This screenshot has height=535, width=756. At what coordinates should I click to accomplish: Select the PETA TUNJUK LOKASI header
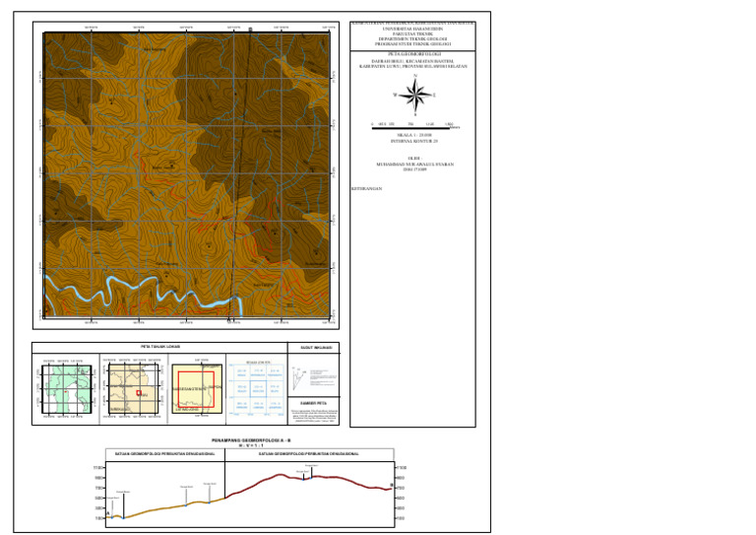(x=157, y=348)
